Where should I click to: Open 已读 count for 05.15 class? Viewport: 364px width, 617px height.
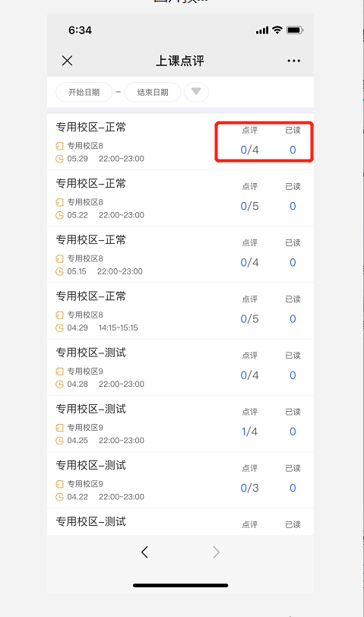point(293,262)
